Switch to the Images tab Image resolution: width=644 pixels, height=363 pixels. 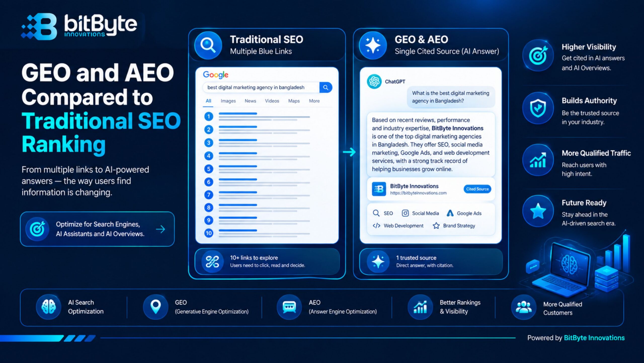pyautogui.click(x=228, y=101)
